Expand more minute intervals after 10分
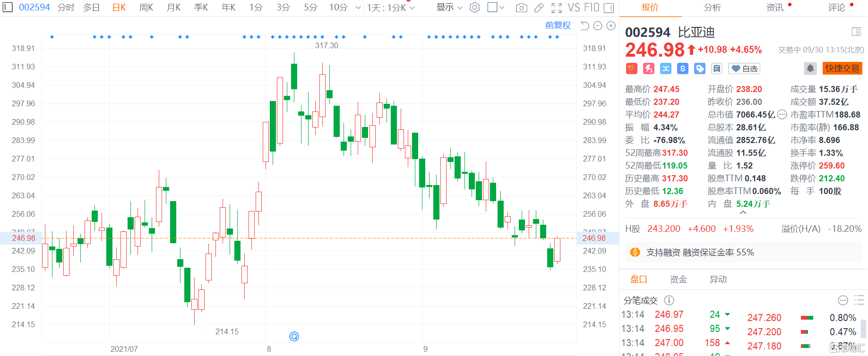The image size is (868, 356). [x=358, y=8]
